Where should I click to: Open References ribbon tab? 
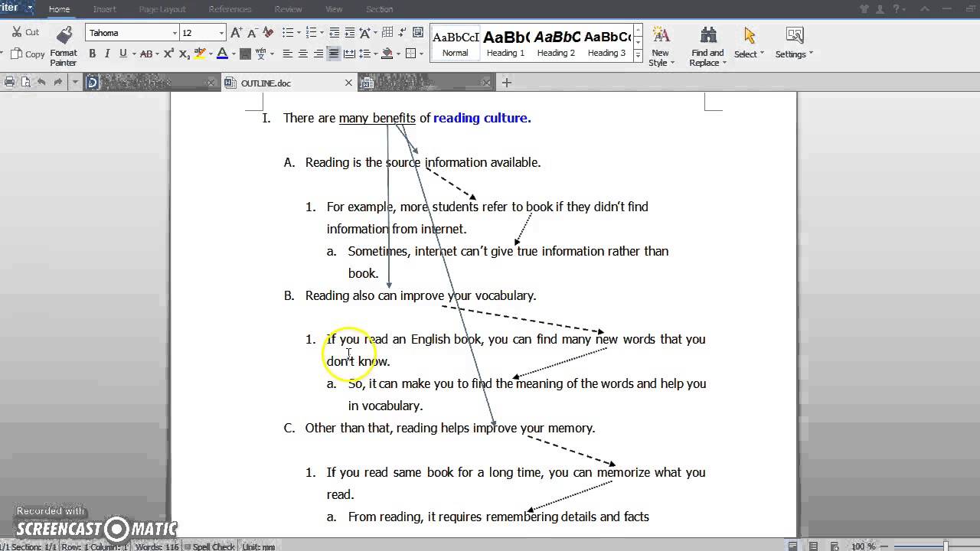click(230, 9)
